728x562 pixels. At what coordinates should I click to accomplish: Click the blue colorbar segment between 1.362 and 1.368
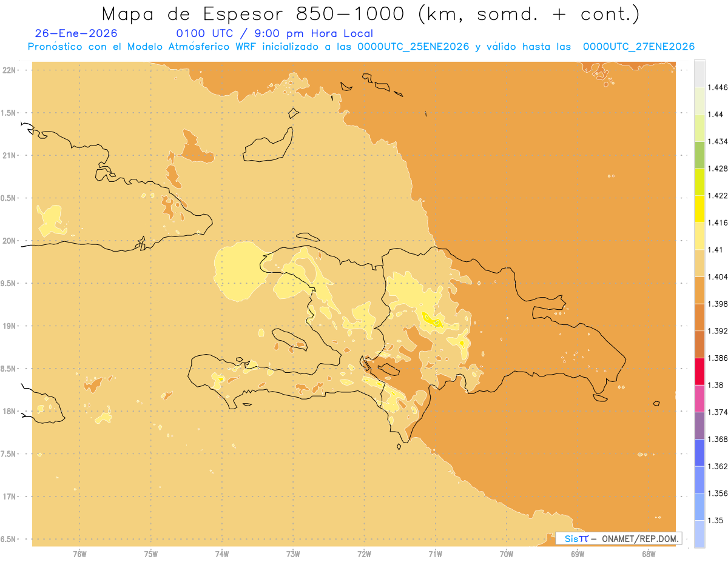(699, 453)
